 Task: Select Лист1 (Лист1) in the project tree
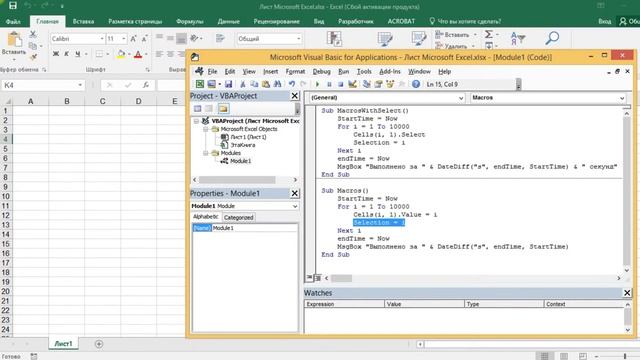248,137
